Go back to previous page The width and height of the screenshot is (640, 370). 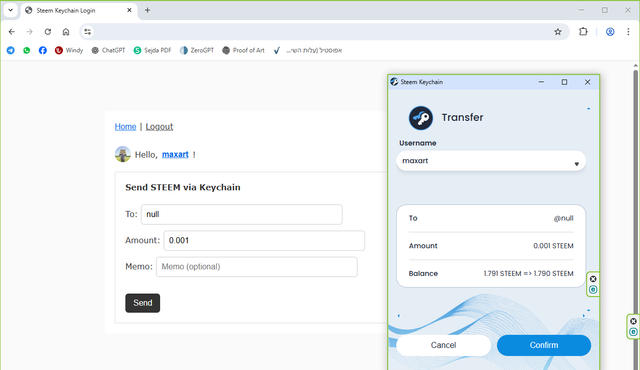coord(11,32)
